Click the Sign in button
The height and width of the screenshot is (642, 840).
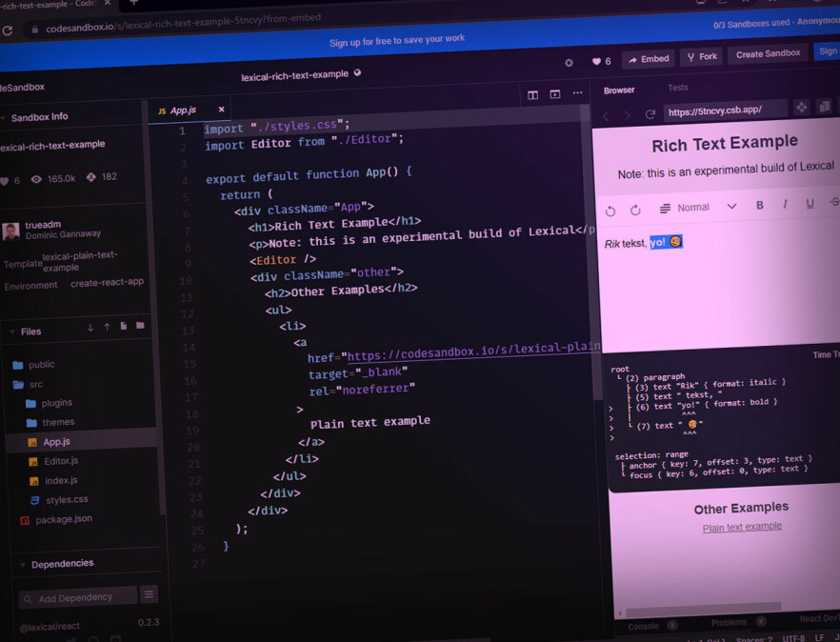pyautogui.click(x=827, y=50)
